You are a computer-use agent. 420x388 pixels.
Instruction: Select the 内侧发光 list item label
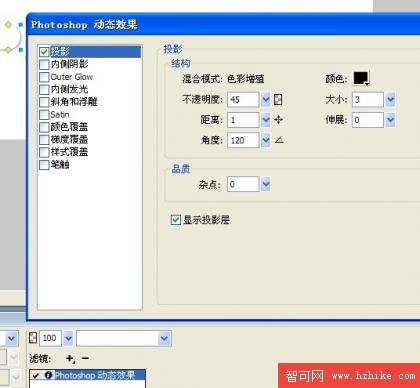coord(69,89)
